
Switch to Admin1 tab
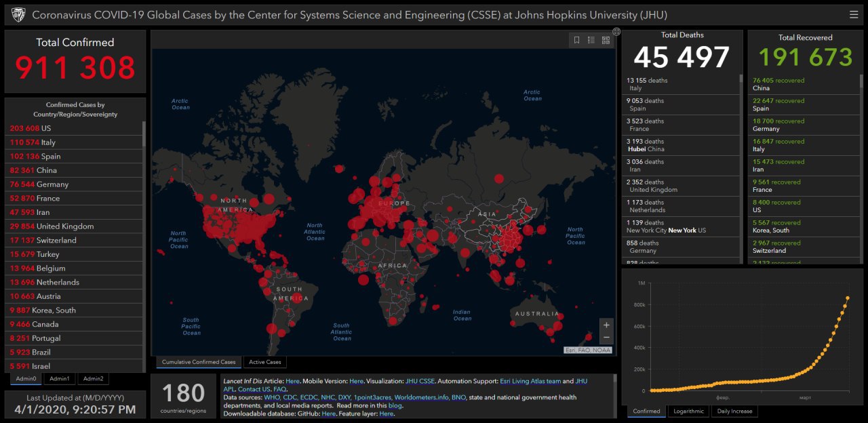point(59,379)
